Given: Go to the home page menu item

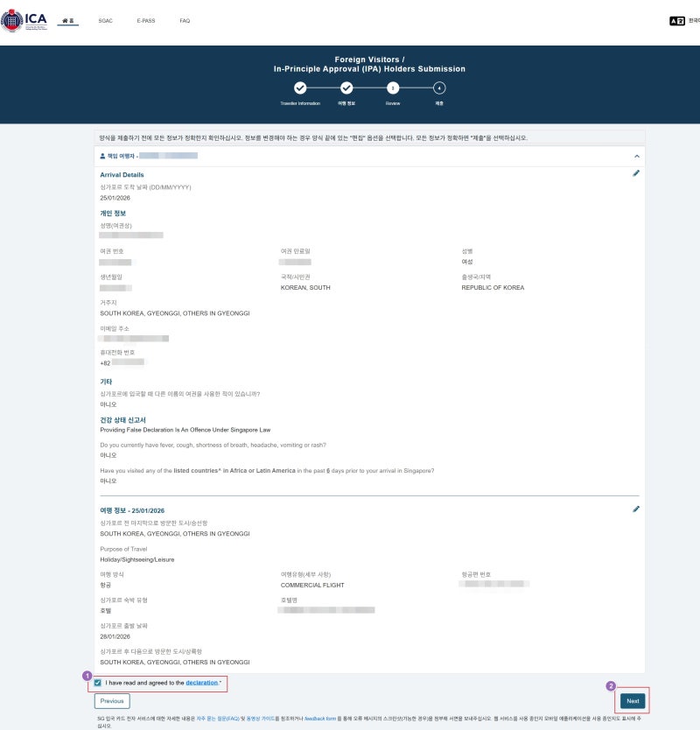Looking at the screenshot, I should (x=68, y=20).
